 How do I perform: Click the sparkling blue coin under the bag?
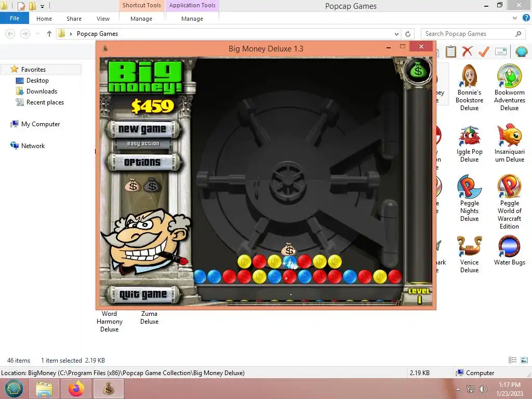click(x=290, y=262)
